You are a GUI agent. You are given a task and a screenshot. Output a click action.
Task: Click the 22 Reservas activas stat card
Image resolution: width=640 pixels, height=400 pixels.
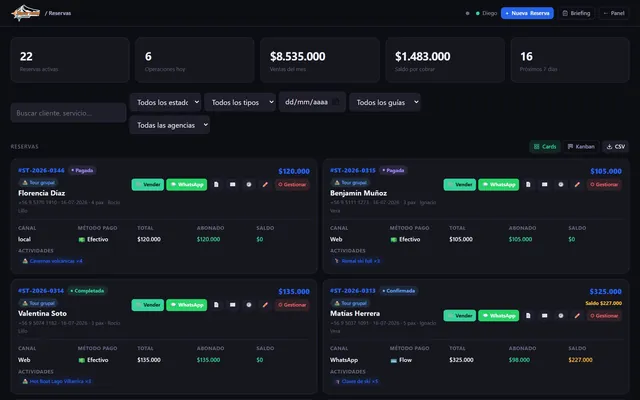pyautogui.click(x=70, y=60)
